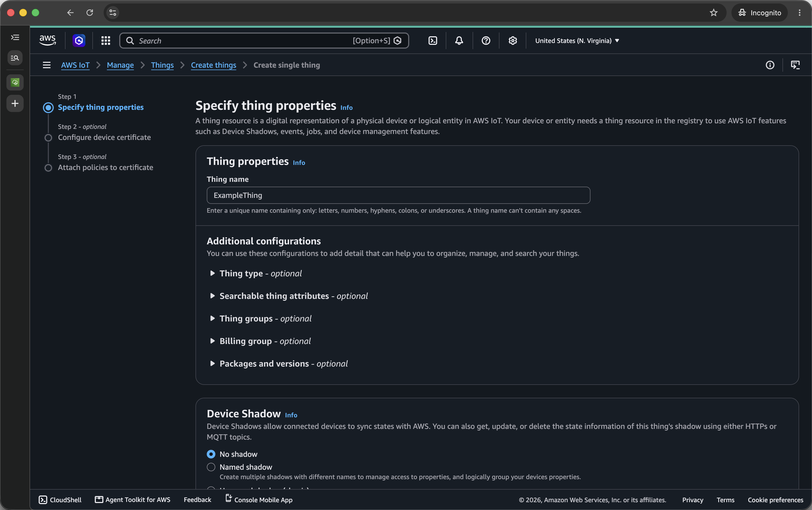Open Console Mobile App link

pyautogui.click(x=259, y=500)
